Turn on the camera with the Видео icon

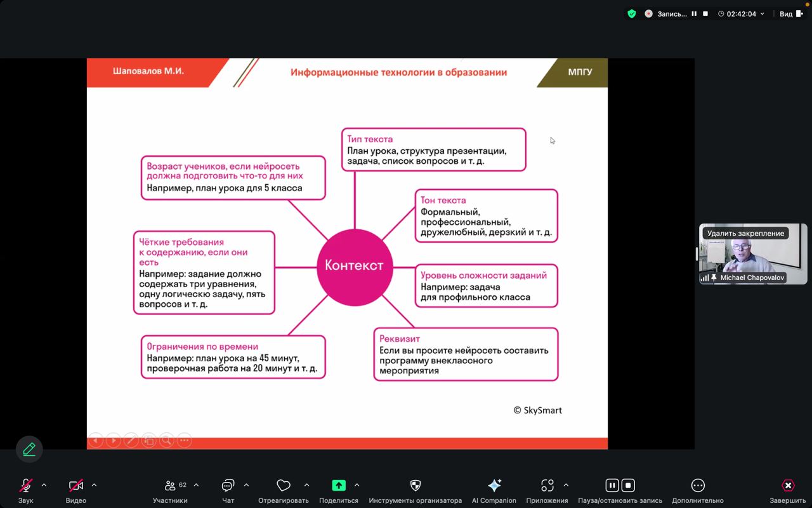coord(76,486)
